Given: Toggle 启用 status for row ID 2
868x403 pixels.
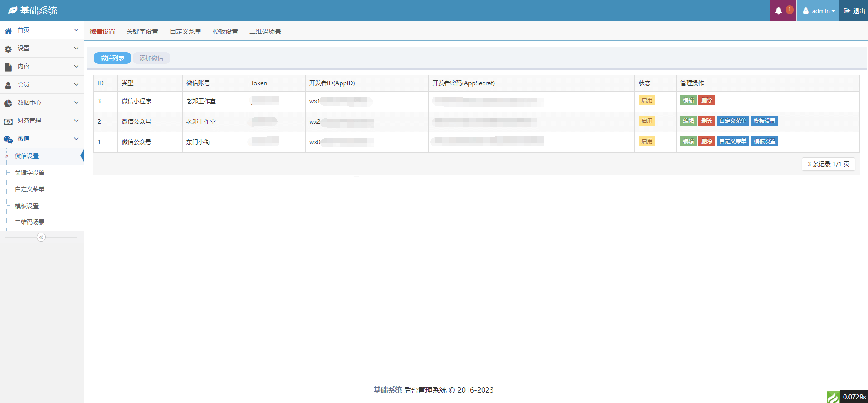Looking at the screenshot, I should [647, 121].
